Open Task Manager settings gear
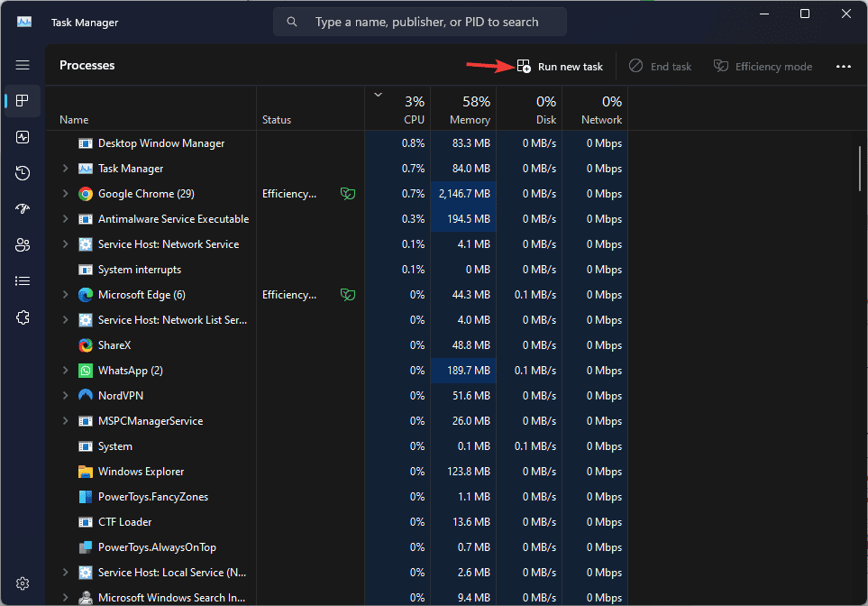Image resolution: width=868 pixels, height=606 pixels. pyautogui.click(x=23, y=583)
